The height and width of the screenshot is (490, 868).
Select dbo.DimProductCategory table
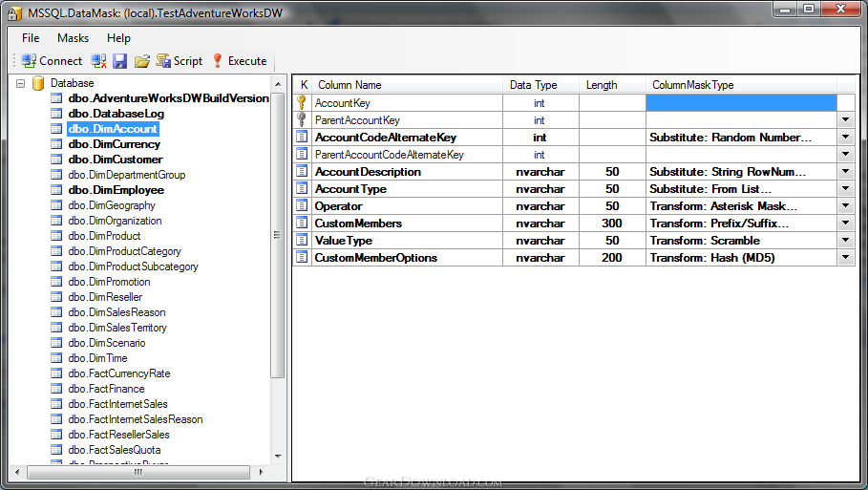point(124,251)
